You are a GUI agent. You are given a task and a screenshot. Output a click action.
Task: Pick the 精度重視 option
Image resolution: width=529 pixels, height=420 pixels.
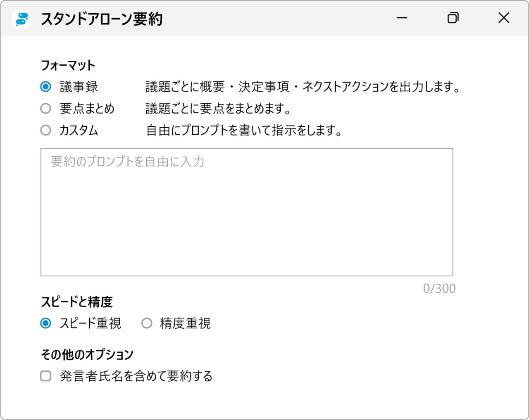point(147,323)
